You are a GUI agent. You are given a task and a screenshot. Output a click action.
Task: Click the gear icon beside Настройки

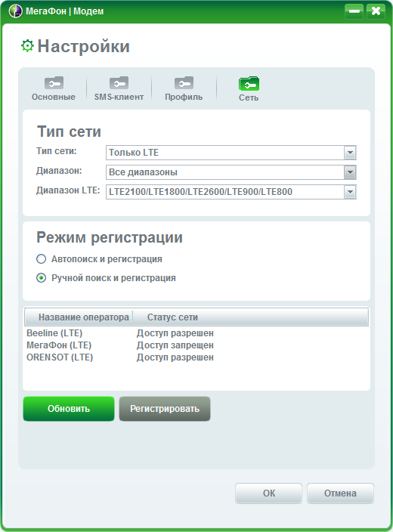click(27, 46)
